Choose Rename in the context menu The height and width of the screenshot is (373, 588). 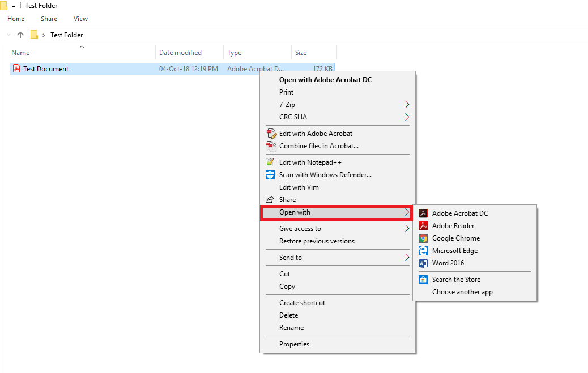[291, 328]
